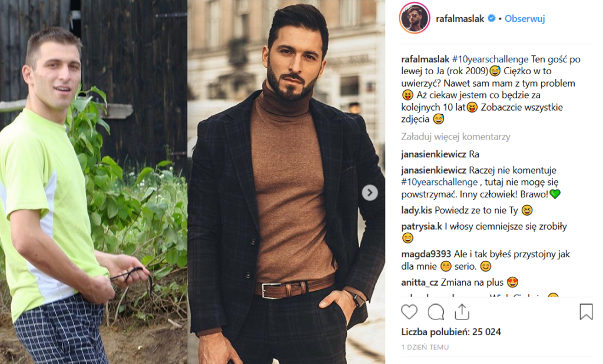This screenshot has height=364, width=603.
Task: Open rafalmaslak username in the header
Action: [x=460, y=18]
